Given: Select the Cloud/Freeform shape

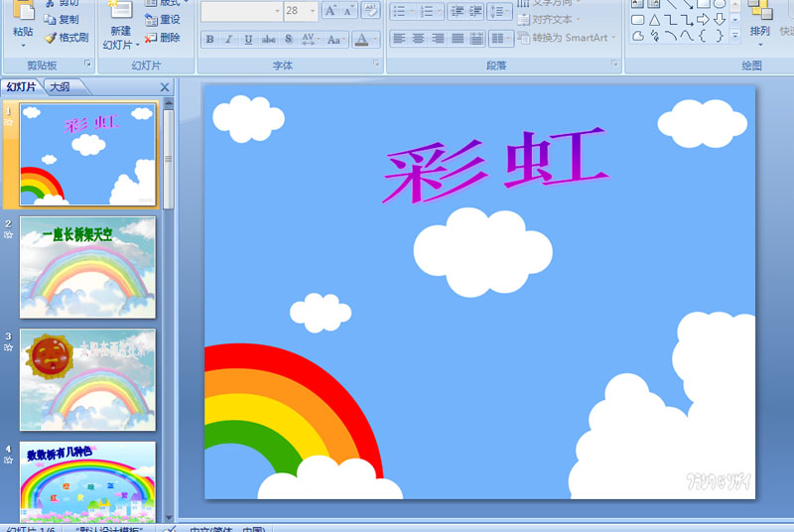Looking at the screenshot, I should pyautogui.click(x=638, y=36).
